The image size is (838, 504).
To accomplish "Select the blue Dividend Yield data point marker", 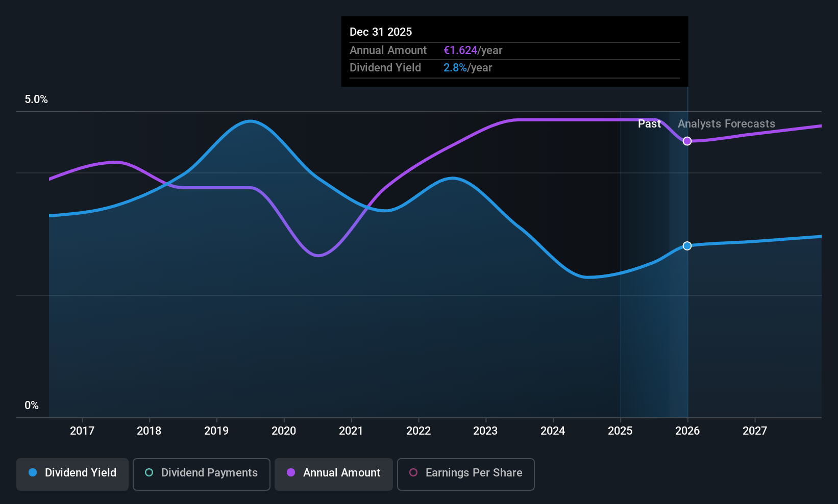I will pos(687,246).
